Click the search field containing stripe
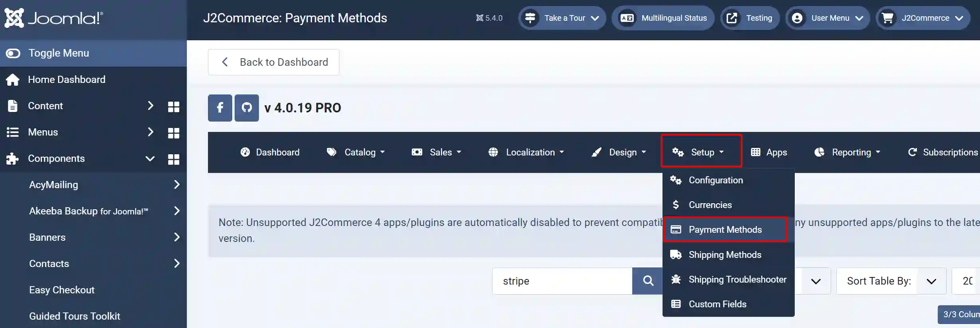 coord(562,281)
